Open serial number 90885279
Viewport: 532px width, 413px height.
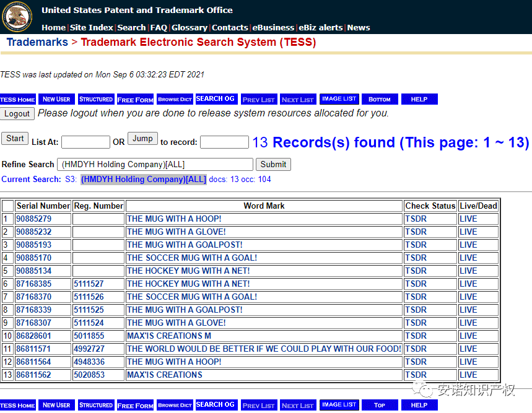click(x=33, y=219)
